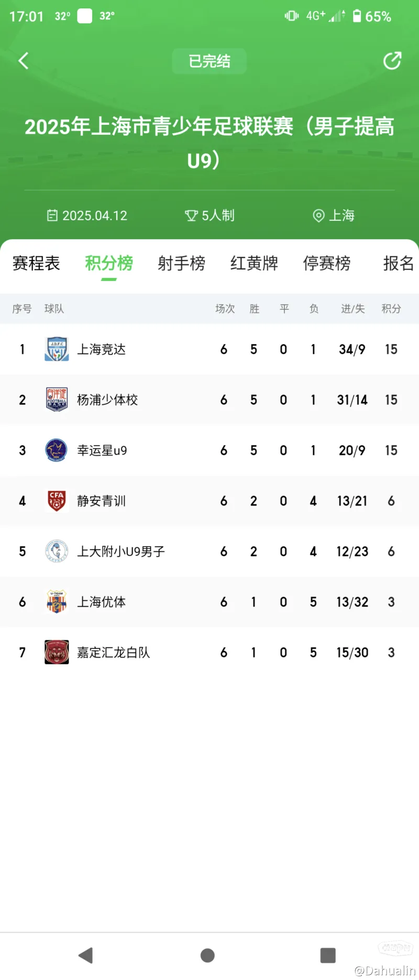This screenshot has height=980, width=419.
Task: Tap the 上海优体 U-Team badge
Action: coord(57,601)
